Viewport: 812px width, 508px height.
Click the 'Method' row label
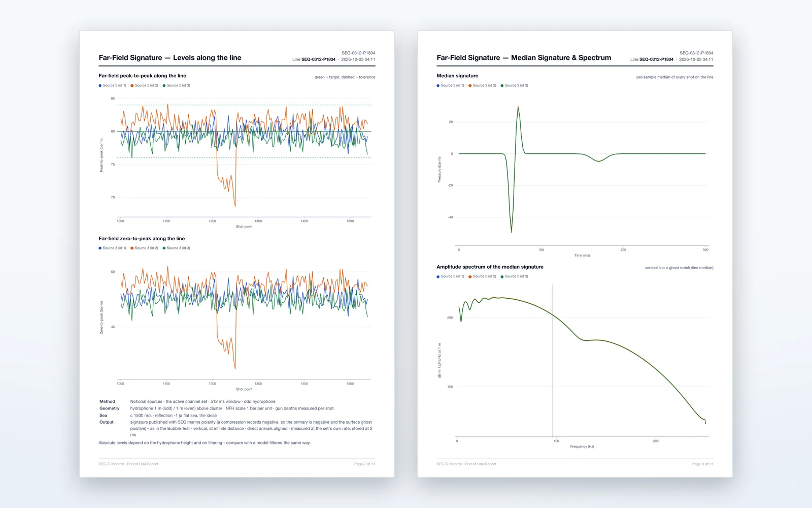coord(107,401)
